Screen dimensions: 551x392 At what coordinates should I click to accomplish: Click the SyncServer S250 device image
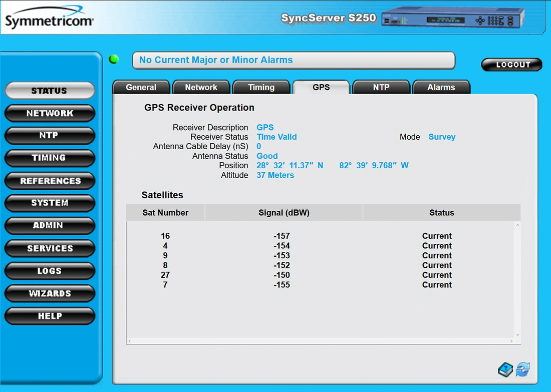[x=453, y=18]
